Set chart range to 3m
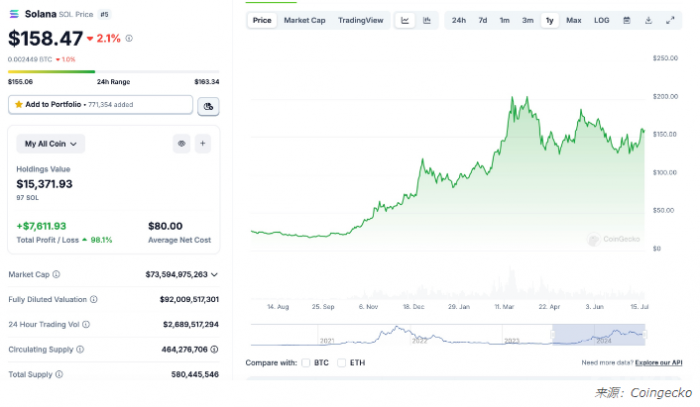Image resolution: width=700 pixels, height=407 pixels. pyautogui.click(x=528, y=21)
